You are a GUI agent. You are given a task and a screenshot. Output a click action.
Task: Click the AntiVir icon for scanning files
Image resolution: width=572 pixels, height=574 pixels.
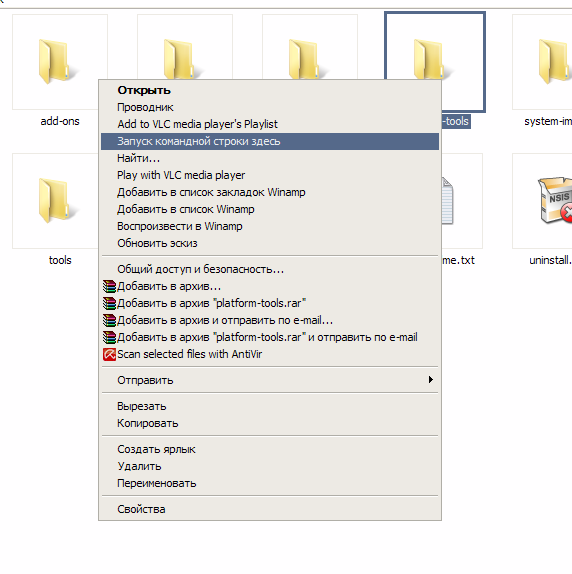[109, 354]
